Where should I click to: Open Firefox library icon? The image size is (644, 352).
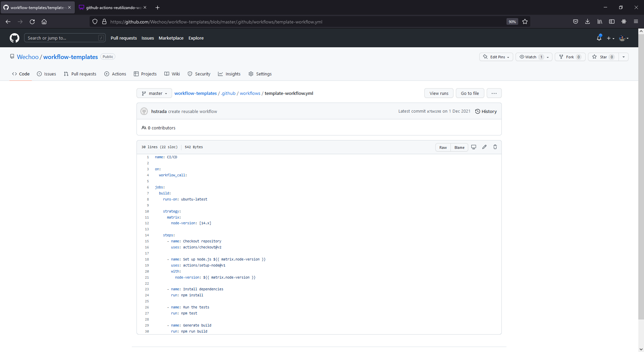pos(599,22)
